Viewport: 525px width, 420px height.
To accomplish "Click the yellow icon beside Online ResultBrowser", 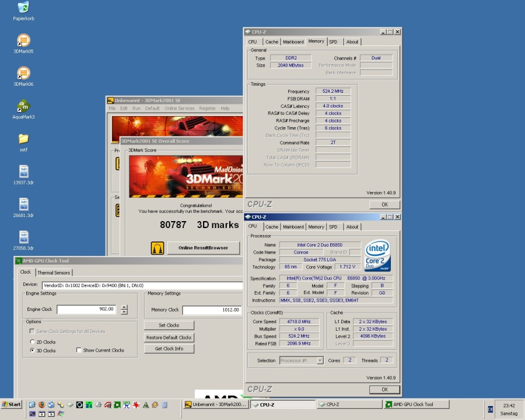I will click(x=157, y=248).
